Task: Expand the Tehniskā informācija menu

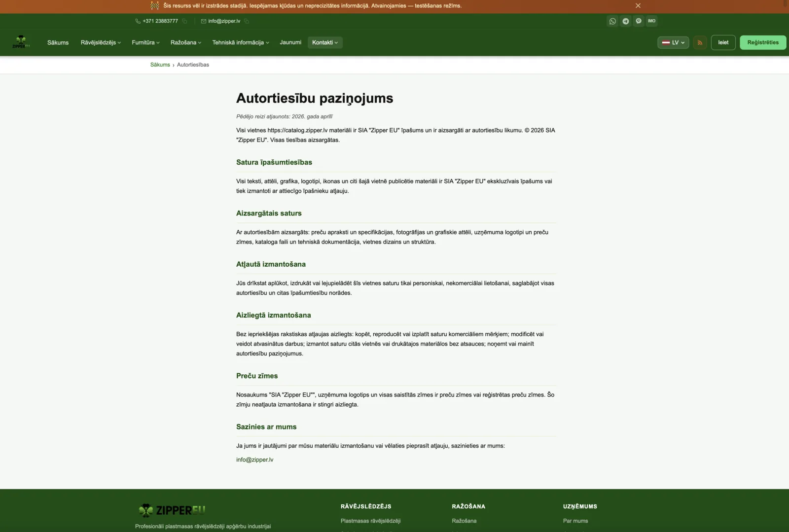Action: click(x=241, y=42)
